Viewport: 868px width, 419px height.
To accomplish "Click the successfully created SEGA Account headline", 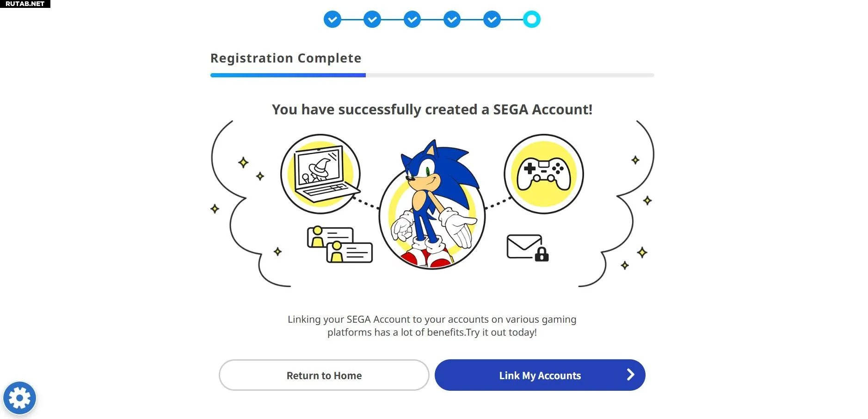I will click(432, 110).
